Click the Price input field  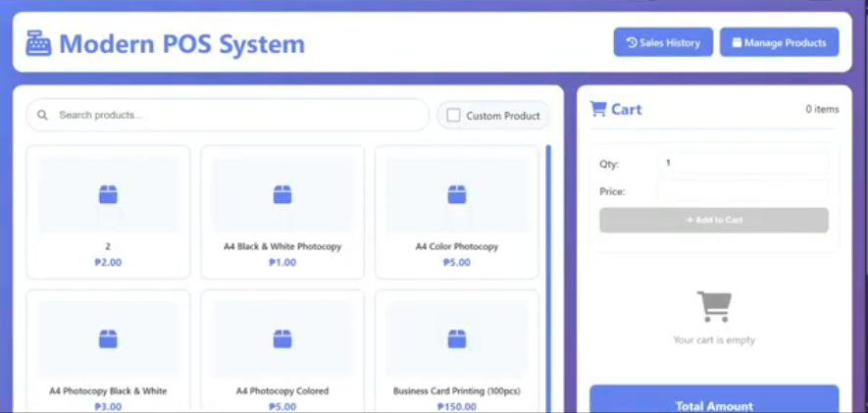[742, 191]
